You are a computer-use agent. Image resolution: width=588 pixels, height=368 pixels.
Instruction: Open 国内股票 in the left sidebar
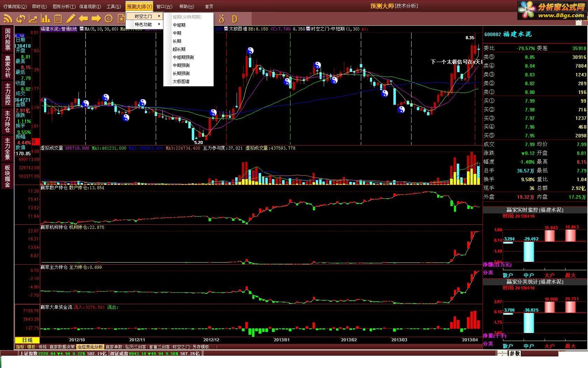[7, 39]
